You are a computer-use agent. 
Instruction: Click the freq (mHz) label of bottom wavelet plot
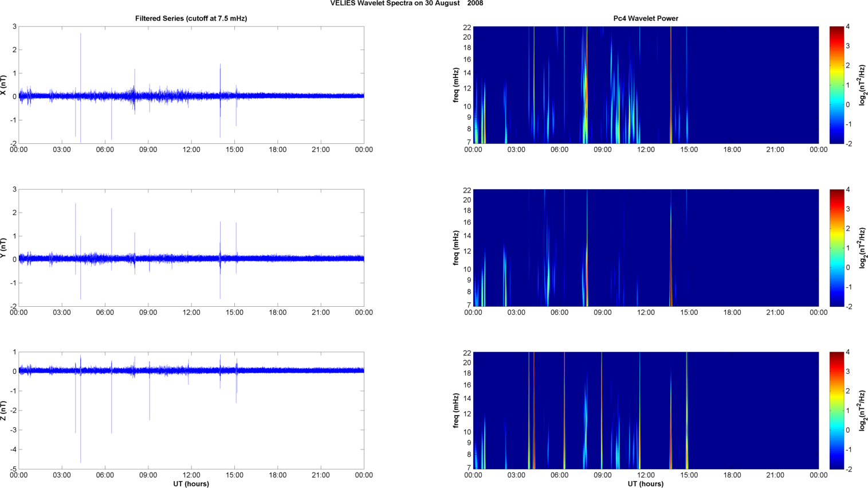pos(456,411)
